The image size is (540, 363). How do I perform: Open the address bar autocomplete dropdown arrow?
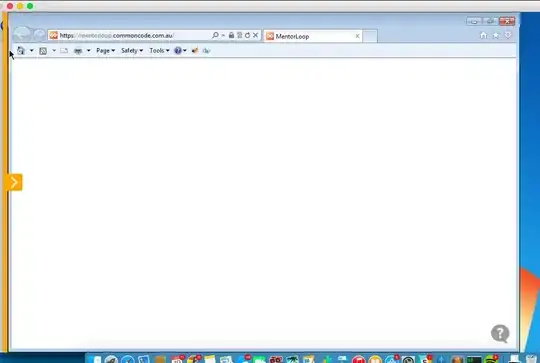click(x=223, y=35)
